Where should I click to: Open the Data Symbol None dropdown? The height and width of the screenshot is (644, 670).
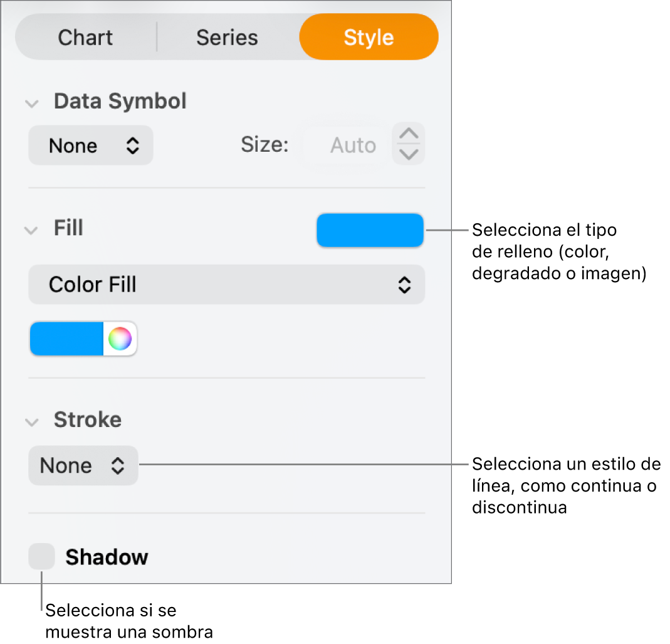(90, 145)
